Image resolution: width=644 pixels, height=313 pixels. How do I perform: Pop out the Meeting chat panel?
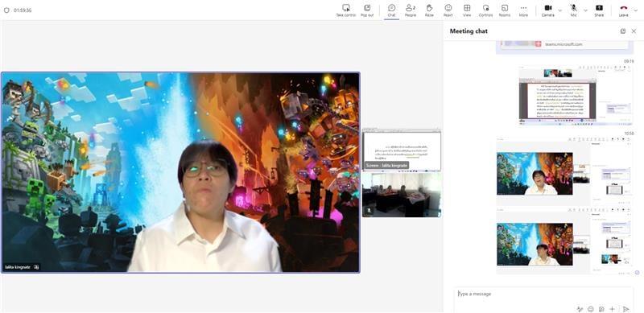pyautogui.click(x=623, y=31)
